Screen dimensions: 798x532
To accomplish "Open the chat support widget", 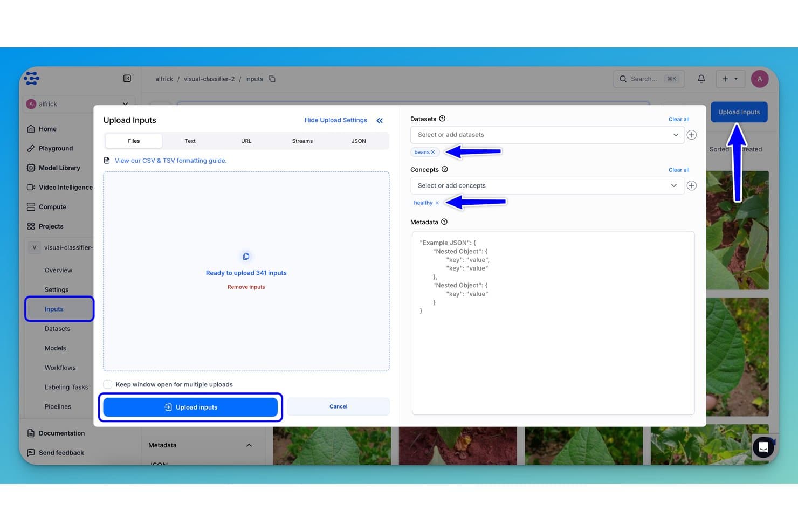I will tap(763, 447).
